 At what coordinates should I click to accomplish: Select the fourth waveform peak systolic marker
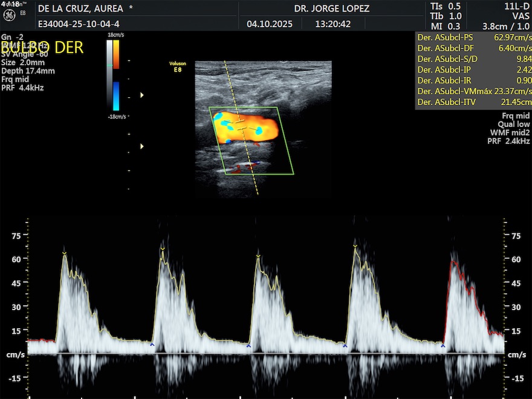click(x=355, y=245)
